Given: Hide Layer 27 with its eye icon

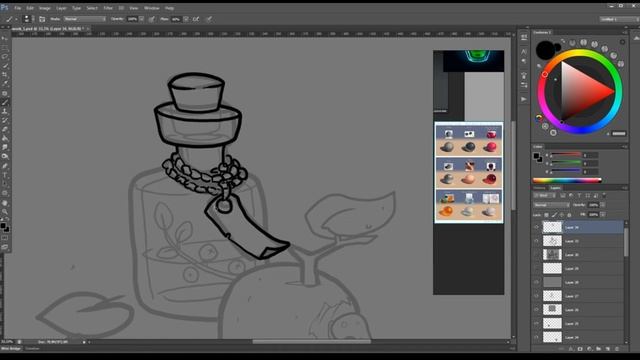Looking at the screenshot, I should pos(536,296).
